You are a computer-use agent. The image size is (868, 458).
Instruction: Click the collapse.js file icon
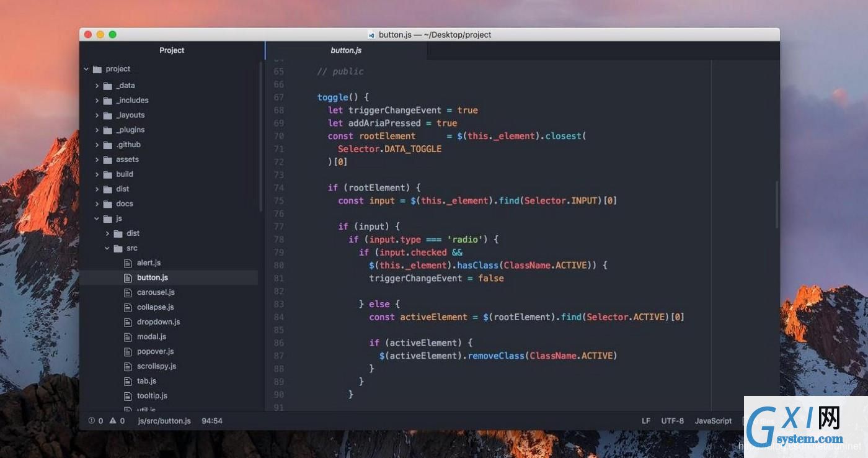click(x=128, y=307)
